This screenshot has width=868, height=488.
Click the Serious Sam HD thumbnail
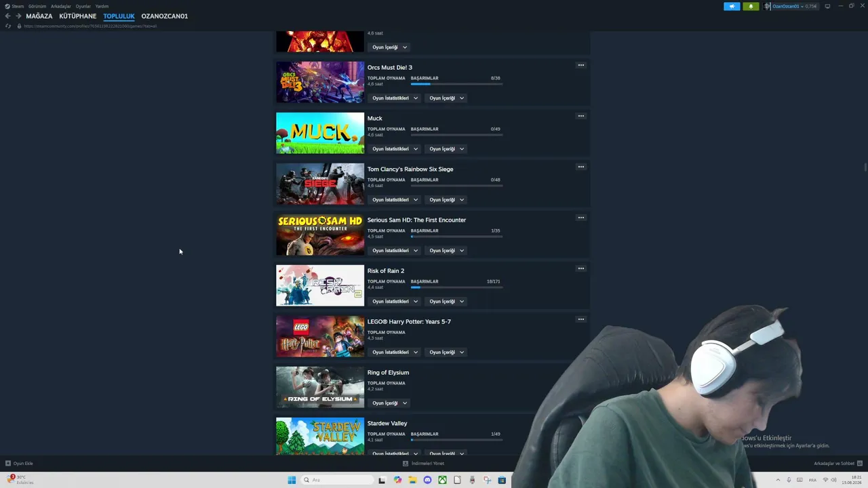(x=320, y=235)
